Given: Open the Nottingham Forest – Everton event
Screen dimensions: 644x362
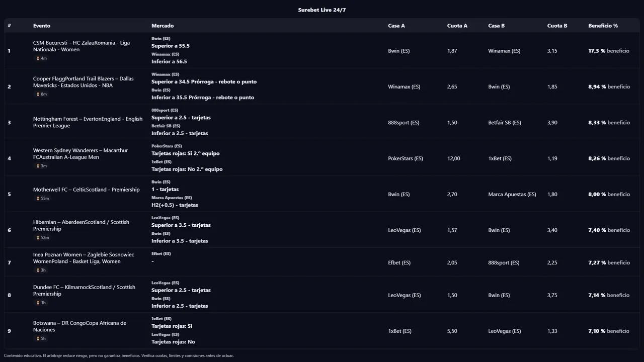Looking at the screenshot, I should coord(88,122).
